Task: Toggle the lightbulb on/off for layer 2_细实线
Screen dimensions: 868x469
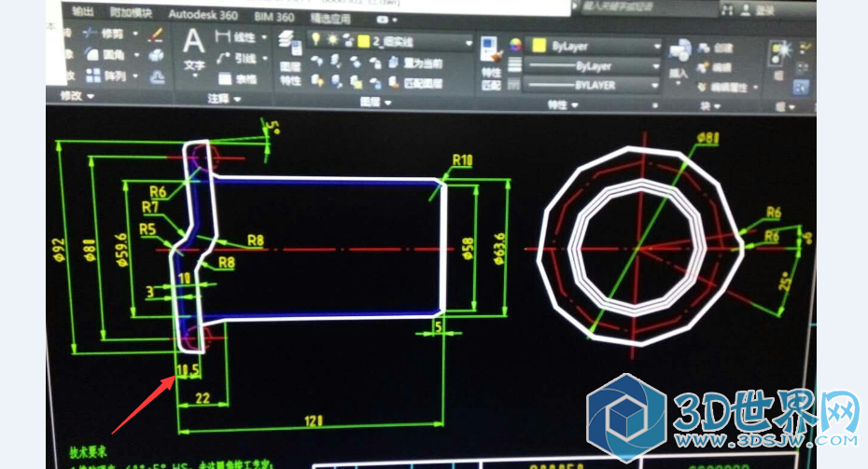Action: click(315, 39)
